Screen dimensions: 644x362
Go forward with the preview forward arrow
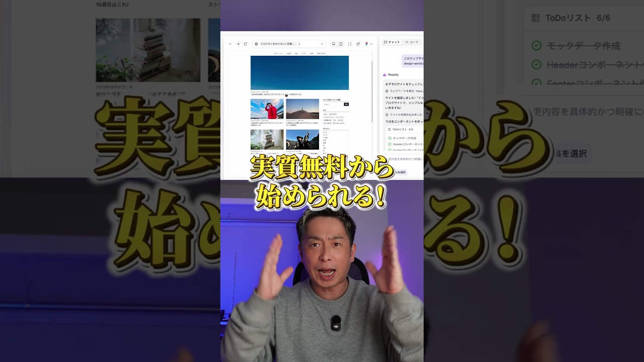pyautogui.click(x=238, y=44)
